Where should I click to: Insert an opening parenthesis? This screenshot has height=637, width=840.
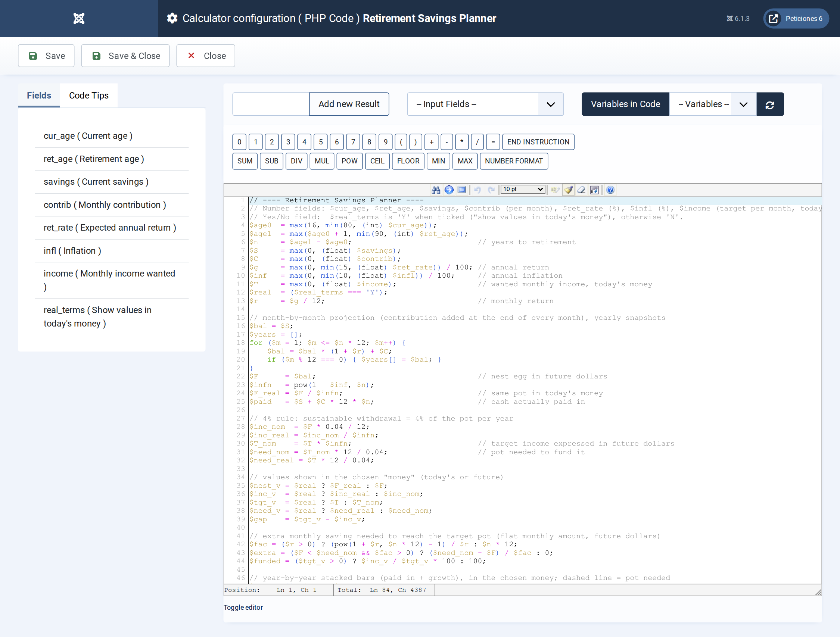[x=401, y=142]
